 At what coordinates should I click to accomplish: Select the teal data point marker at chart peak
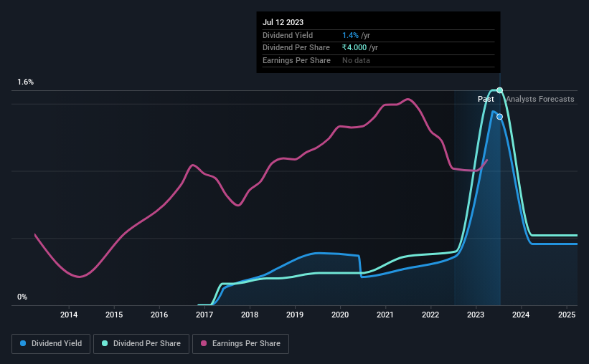pyautogui.click(x=499, y=90)
